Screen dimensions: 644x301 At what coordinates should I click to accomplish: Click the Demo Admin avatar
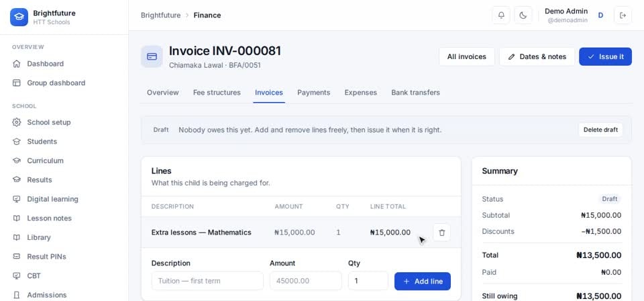pos(600,15)
